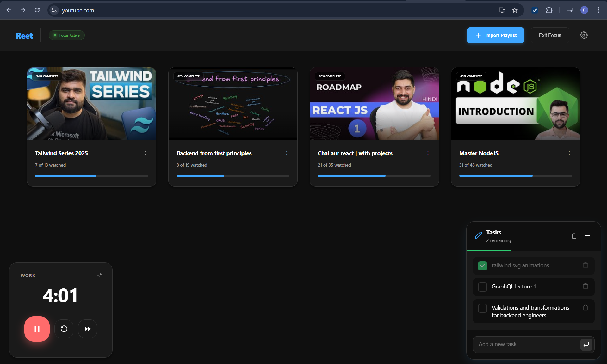
Task: Open the Backend from first principles menu
Action: click(x=287, y=153)
